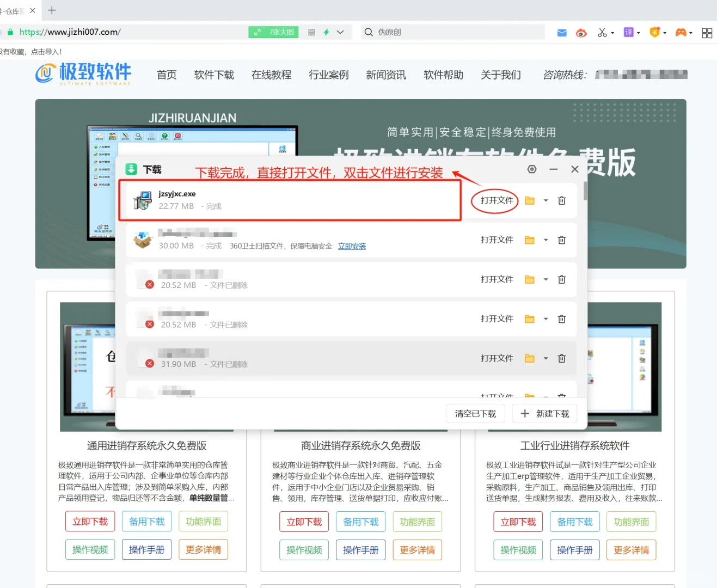Screen dimensions: 717x588
Task: Click the wallet shield icon with notification badge
Action: point(654,32)
